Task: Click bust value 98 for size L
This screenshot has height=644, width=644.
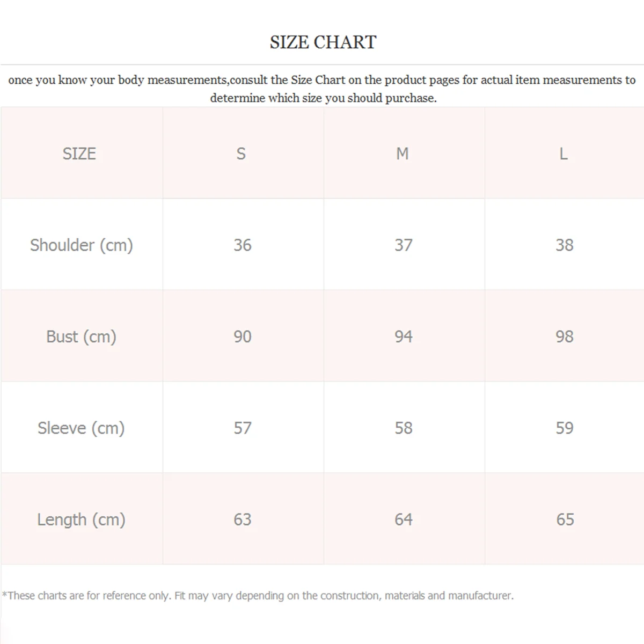Action: [x=565, y=336]
